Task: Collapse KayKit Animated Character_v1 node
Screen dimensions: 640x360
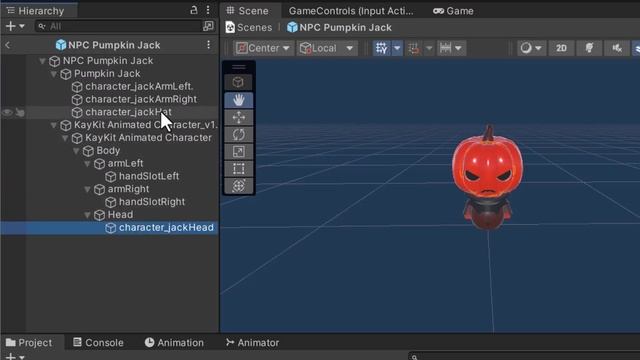Action: (x=54, y=125)
